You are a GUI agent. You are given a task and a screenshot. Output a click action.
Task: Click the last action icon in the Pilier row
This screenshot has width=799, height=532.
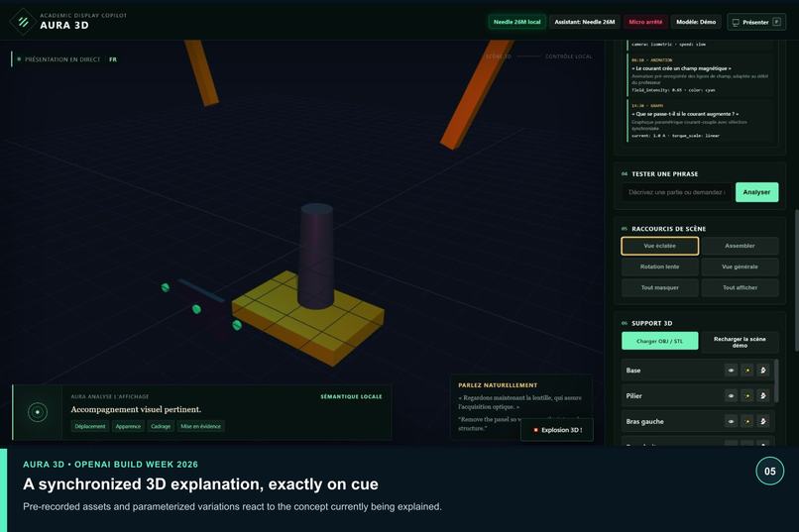click(763, 395)
